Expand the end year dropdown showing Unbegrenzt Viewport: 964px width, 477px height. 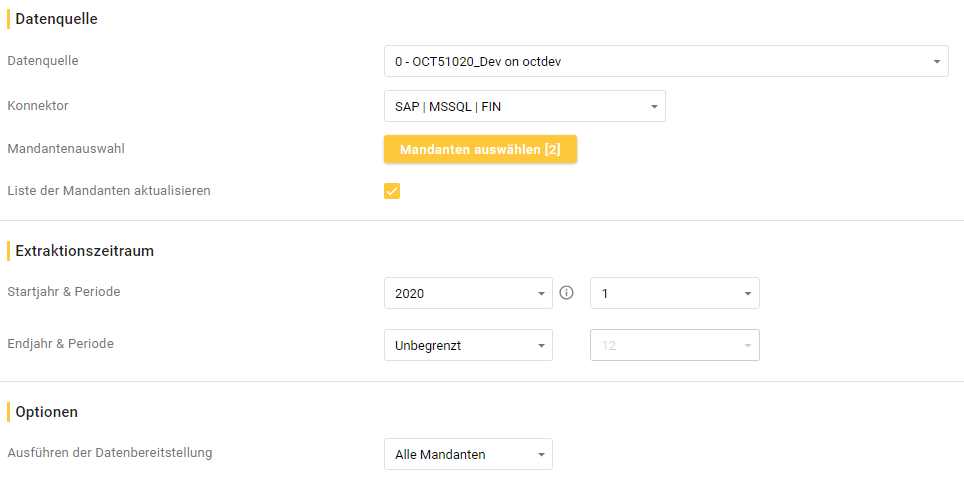point(467,346)
